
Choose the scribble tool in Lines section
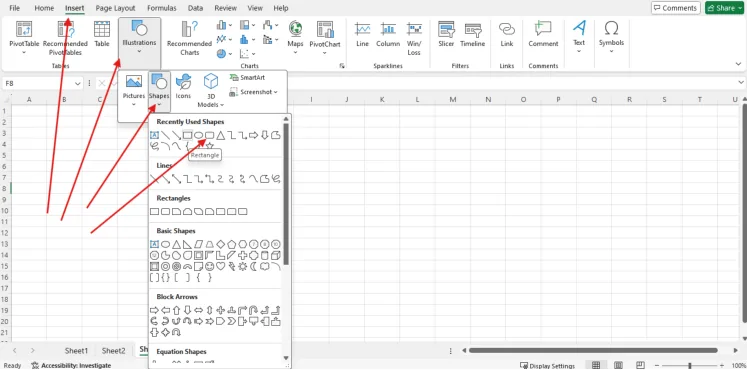pos(276,179)
